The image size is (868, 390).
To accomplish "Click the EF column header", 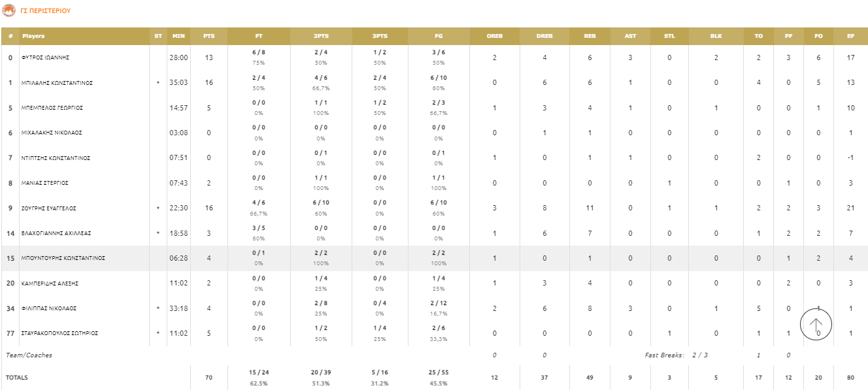I will point(851,36).
